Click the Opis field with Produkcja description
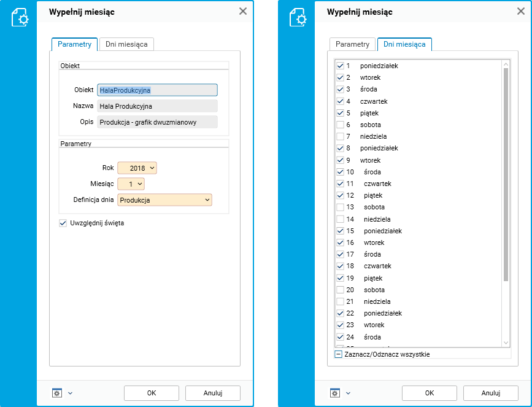The width and height of the screenshot is (532, 407). pos(158,122)
